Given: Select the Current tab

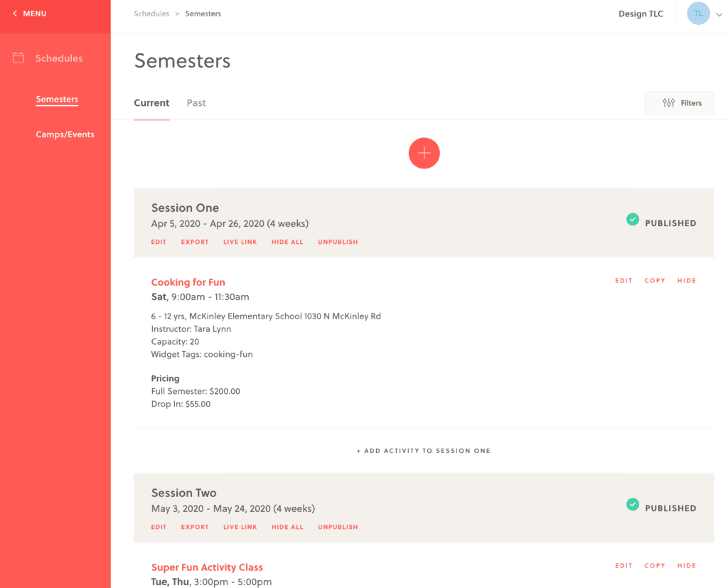Looking at the screenshot, I should pos(151,103).
